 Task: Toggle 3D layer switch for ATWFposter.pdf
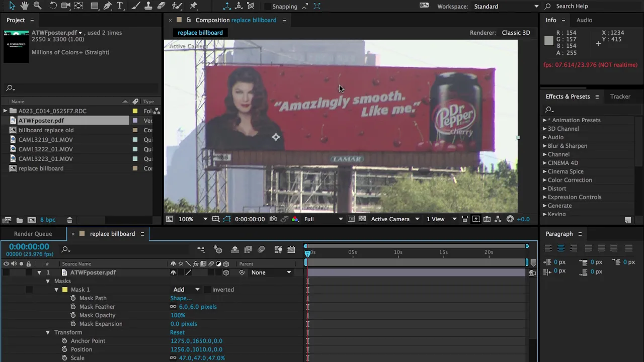(x=226, y=273)
